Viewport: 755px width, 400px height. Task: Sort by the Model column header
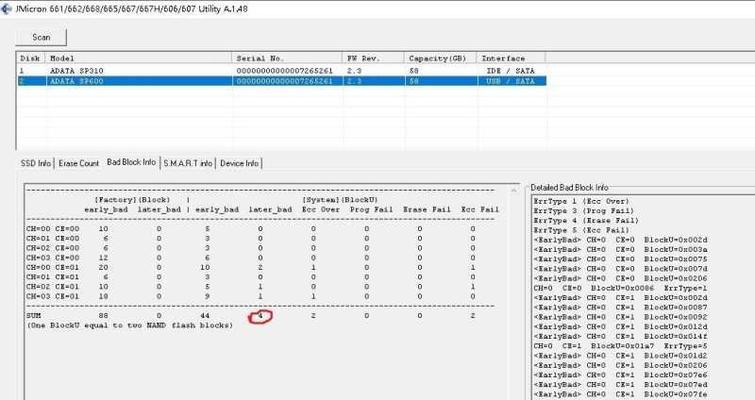138,58
